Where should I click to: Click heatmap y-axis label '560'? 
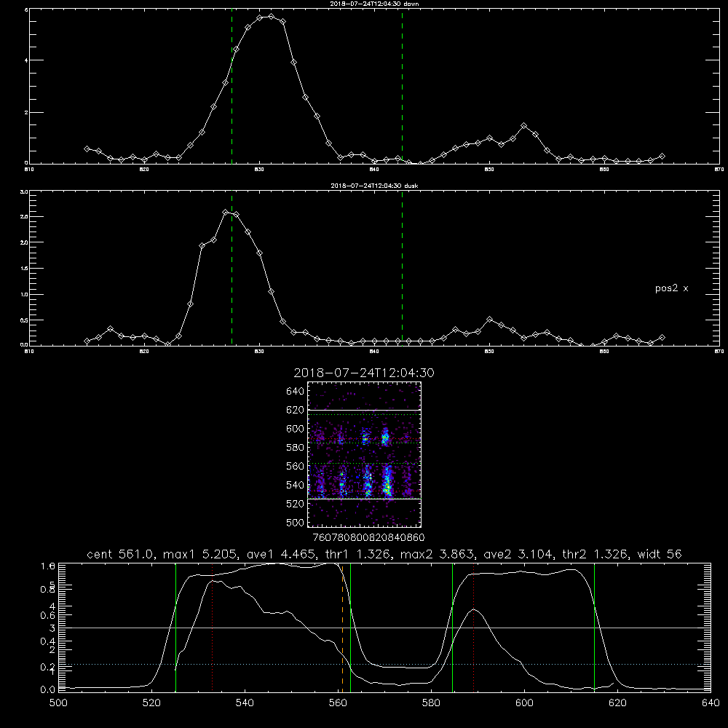coord(296,466)
